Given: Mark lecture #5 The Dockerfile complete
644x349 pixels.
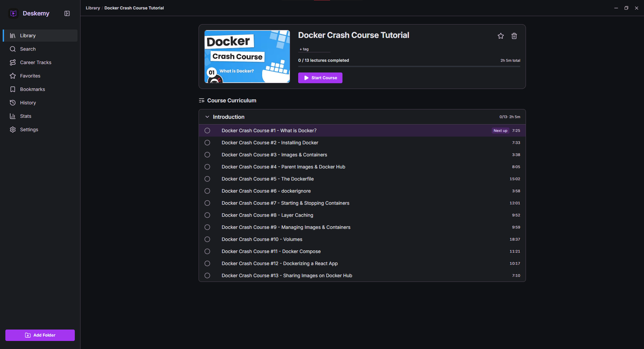Looking at the screenshot, I should pyautogui.click(x=207, y=179).
